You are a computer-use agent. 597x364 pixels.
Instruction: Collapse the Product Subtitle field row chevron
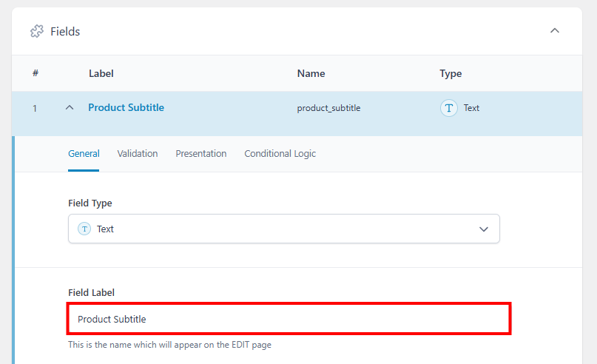70,108
